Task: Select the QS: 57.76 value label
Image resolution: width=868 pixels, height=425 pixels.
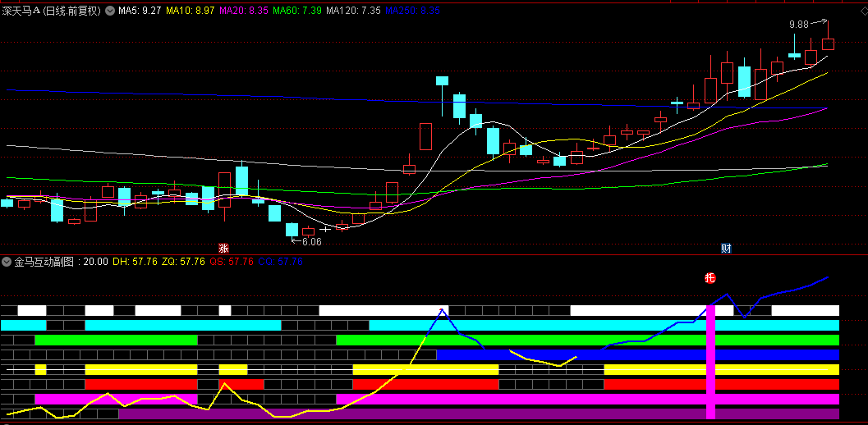Action: click(x=233, y=262)
